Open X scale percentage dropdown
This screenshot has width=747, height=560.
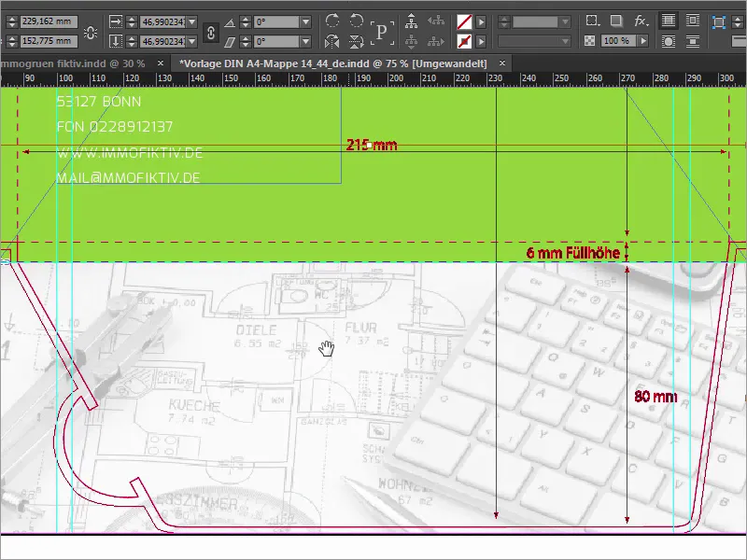click(192, 21)
